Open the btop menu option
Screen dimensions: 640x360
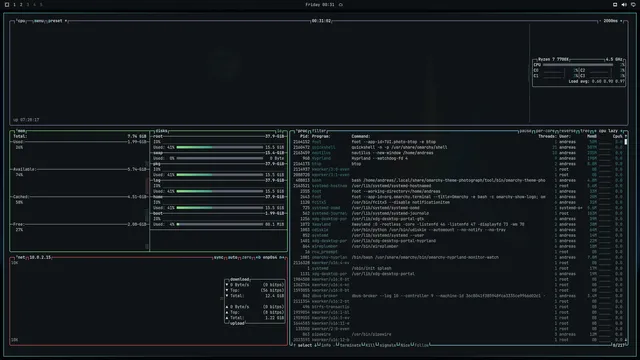[x=38, y=21]
